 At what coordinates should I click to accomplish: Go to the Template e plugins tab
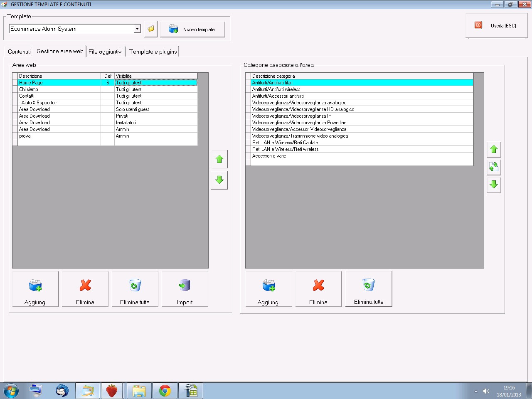pos(153,52)
